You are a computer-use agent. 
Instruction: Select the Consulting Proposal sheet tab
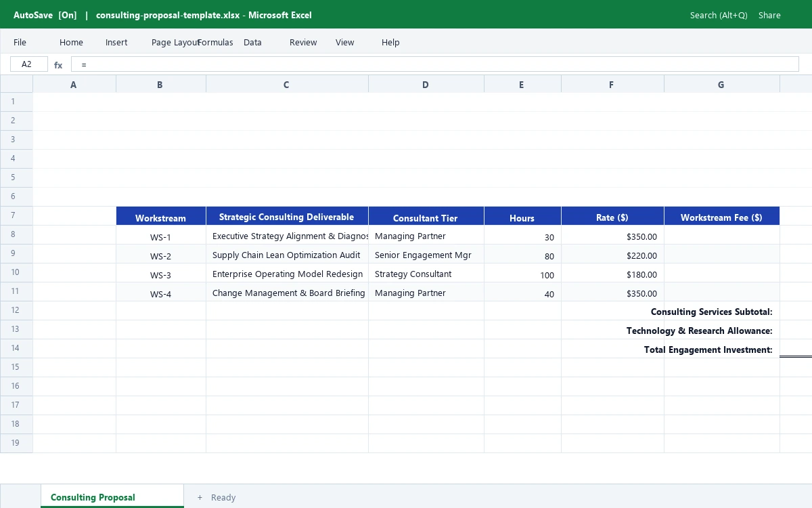coord(112,496)
